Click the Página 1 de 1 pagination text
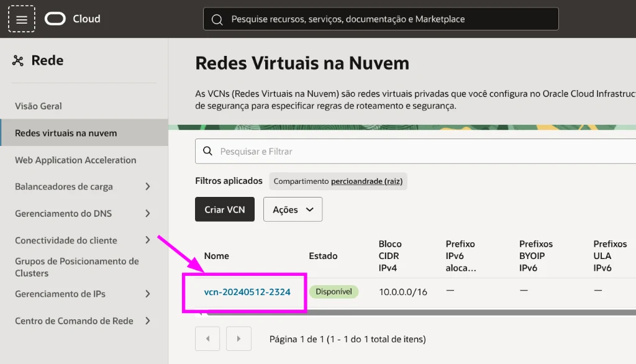Screen dimensions: 636x364 (348, 339)
